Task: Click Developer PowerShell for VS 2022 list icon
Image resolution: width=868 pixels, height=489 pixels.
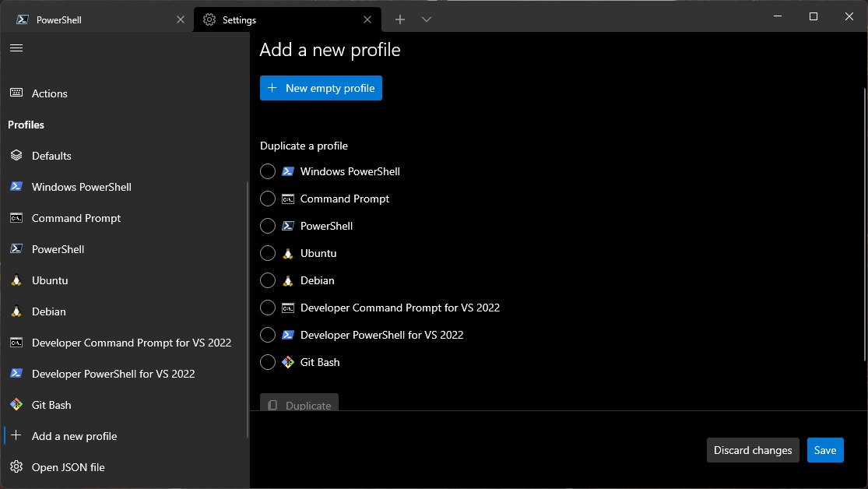Action: (288, 335)
